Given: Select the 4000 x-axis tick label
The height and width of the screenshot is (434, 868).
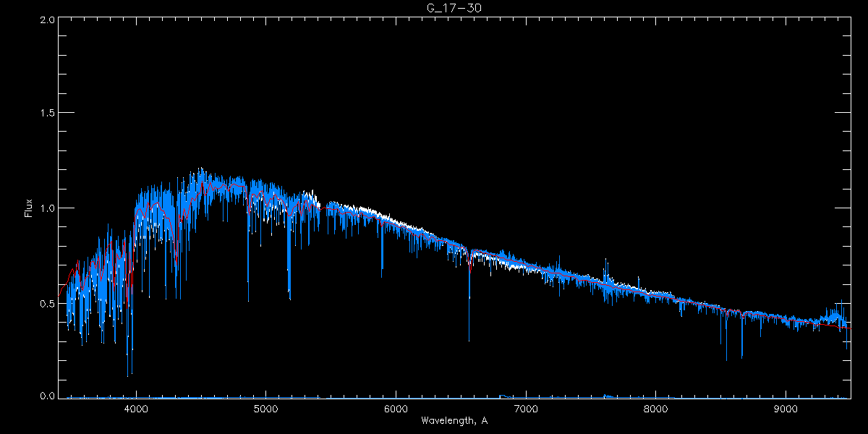Looking at the screenshot, I should pyautogui.click(x=136, y=409).
